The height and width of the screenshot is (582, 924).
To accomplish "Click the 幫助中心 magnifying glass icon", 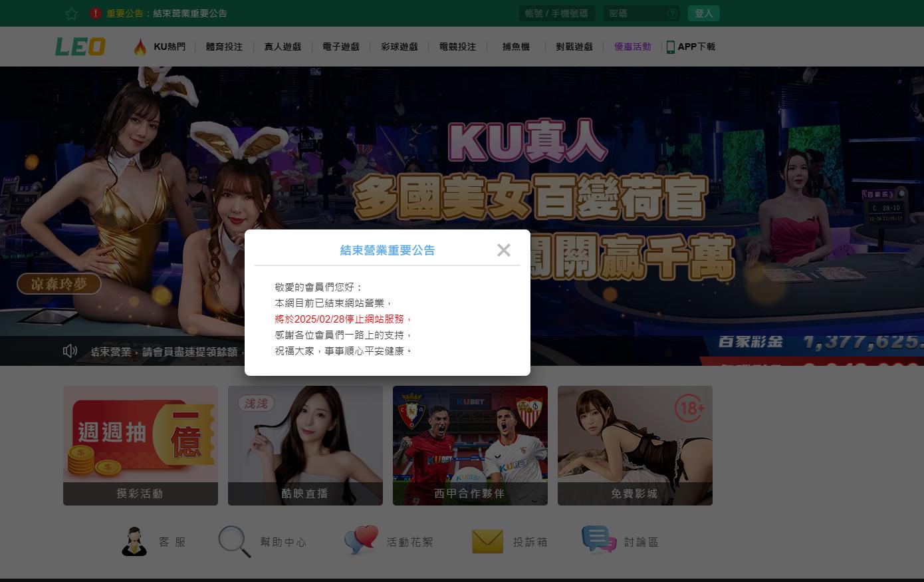I will click(x=234, y=540).
